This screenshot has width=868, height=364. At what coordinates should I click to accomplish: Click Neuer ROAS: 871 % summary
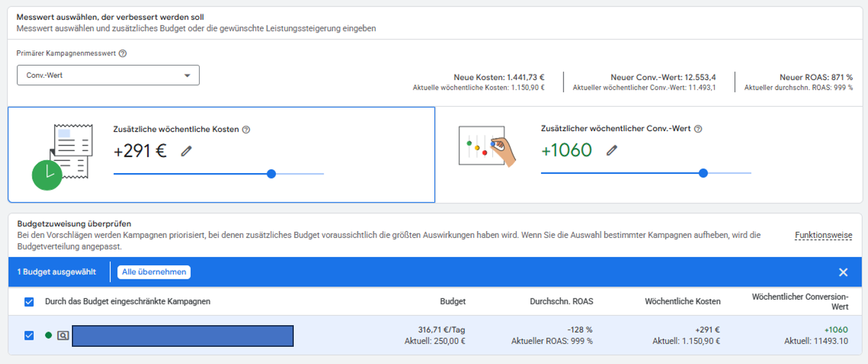[x=816, y=77]
